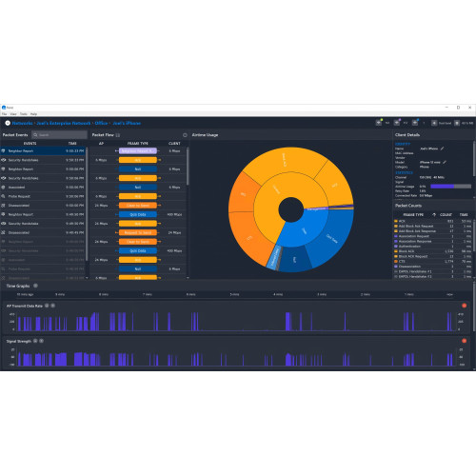Click the 5 mins timeline marker
This screenshot has width=476, height=476.
(234, 294)
